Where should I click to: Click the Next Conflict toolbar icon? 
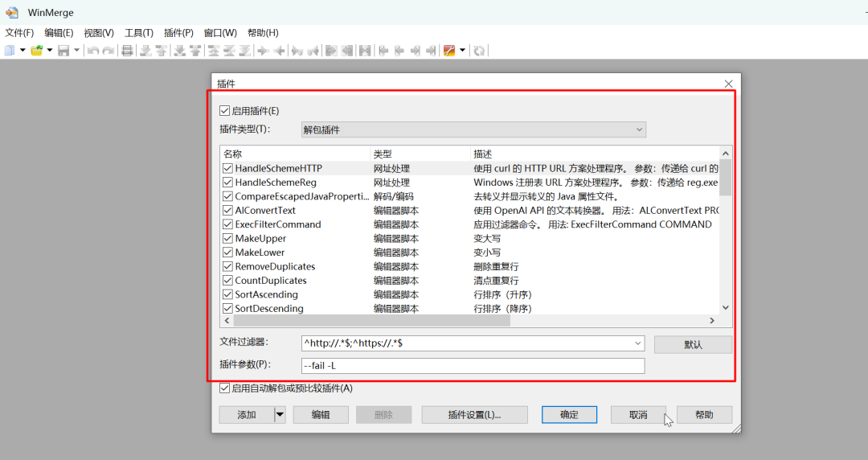[x=179, y=51]
